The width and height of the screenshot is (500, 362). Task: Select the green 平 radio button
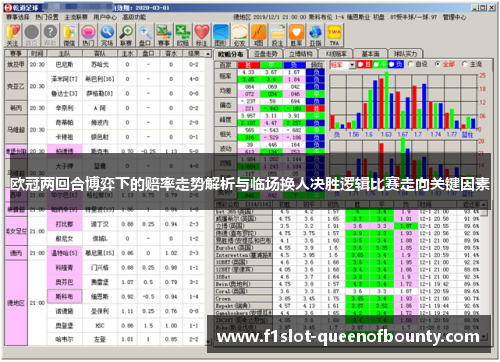[x=376, y=64]
